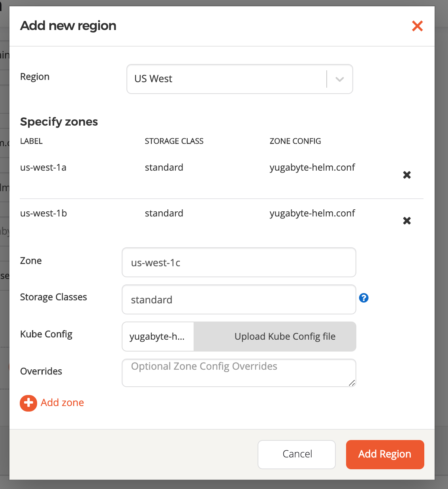Click the plus icon beside Add zone
448x489 pixels.
28,403
